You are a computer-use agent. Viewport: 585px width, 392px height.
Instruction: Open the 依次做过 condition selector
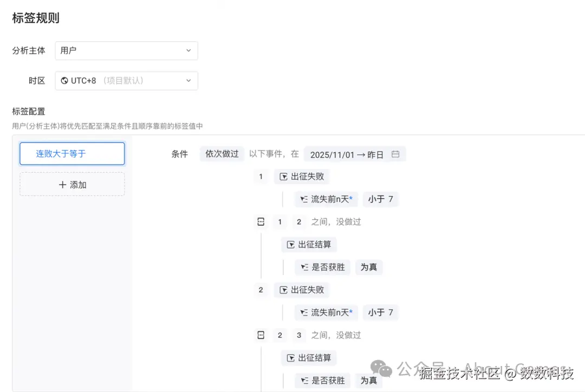click(x=222, y=154)
